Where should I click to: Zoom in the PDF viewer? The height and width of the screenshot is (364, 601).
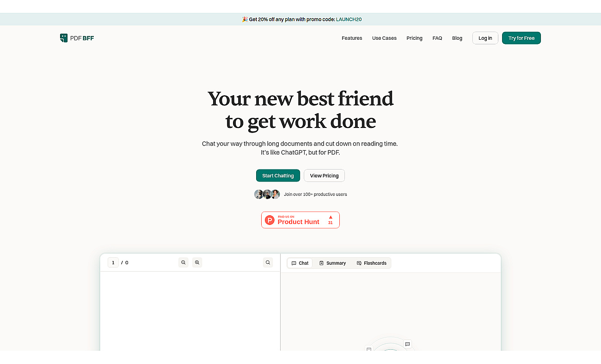pos(197,262)
